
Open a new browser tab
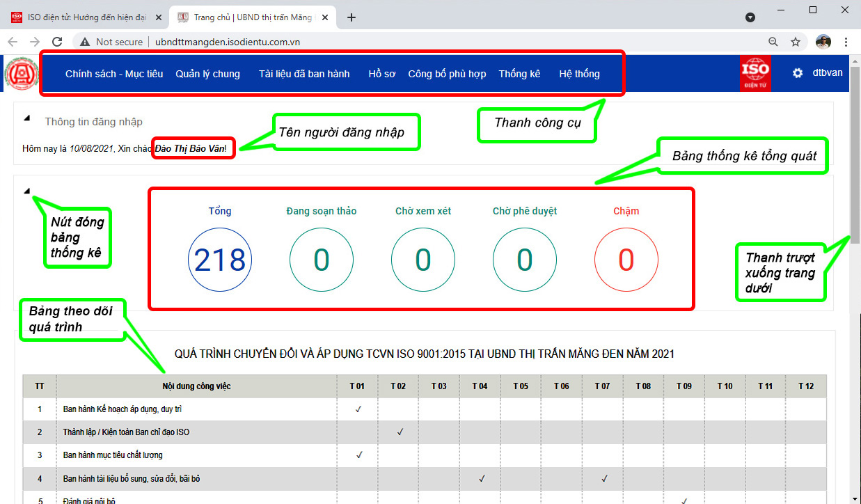point(351,17)
